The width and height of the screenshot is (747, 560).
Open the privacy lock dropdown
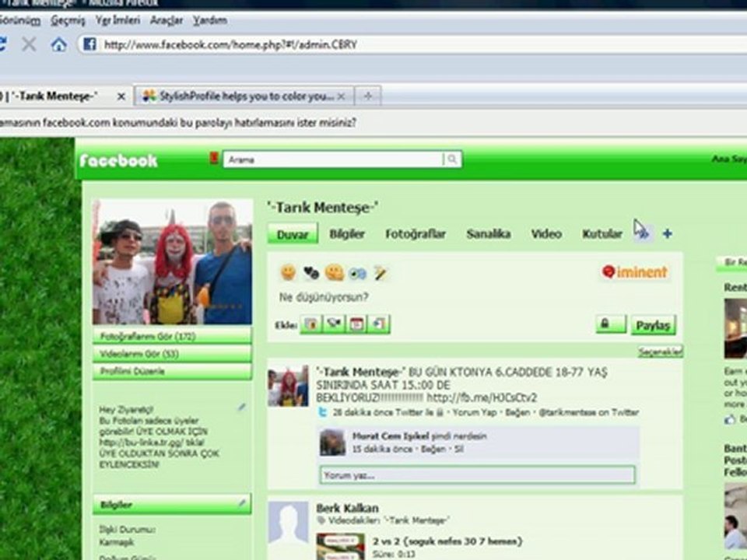click(x=611, y=324)
